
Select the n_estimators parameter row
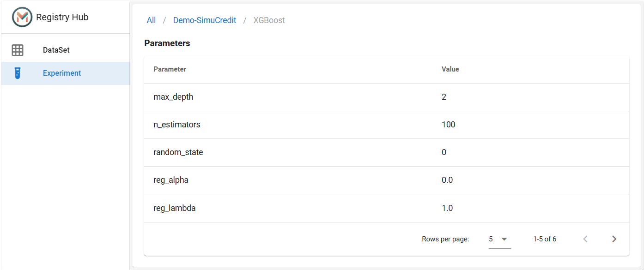pos(387,125)
